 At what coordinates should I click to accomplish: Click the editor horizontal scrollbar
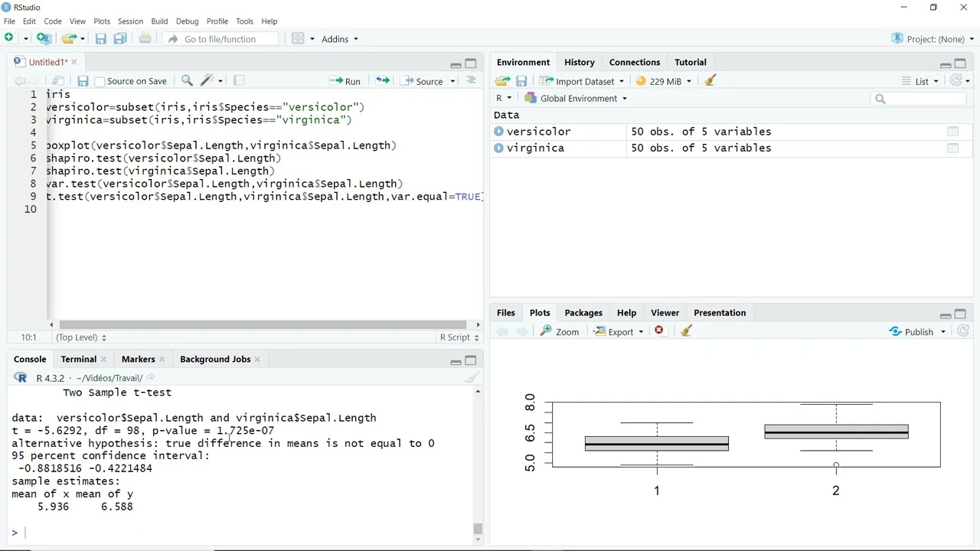[263, 324]
